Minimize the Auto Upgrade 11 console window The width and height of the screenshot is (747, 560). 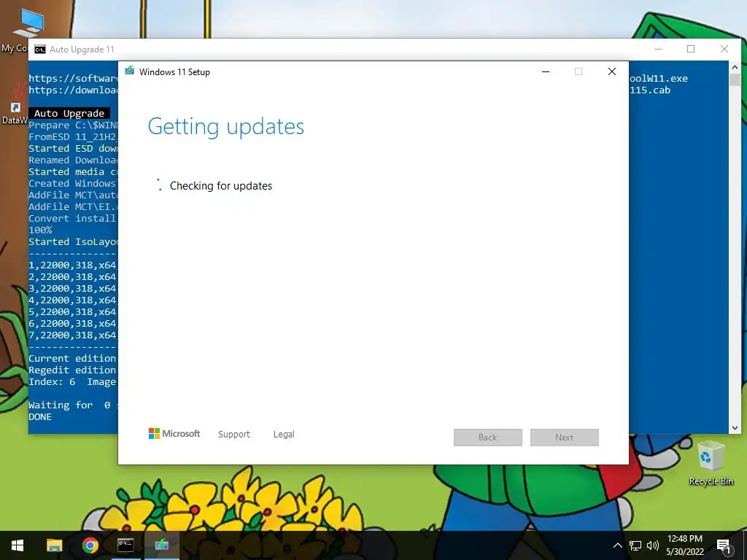[x=659, y=49]
